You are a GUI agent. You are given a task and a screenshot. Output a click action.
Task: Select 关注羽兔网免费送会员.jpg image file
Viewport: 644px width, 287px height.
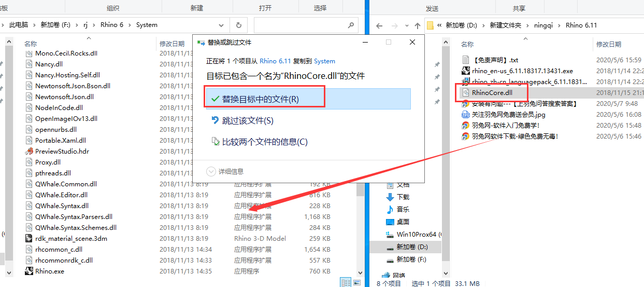[508, 114]
